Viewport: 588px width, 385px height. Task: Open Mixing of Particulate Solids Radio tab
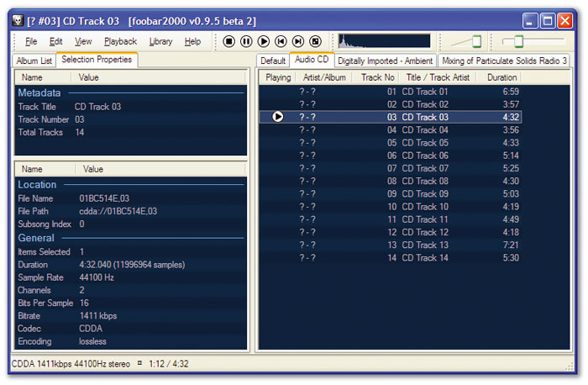point(504,61)
